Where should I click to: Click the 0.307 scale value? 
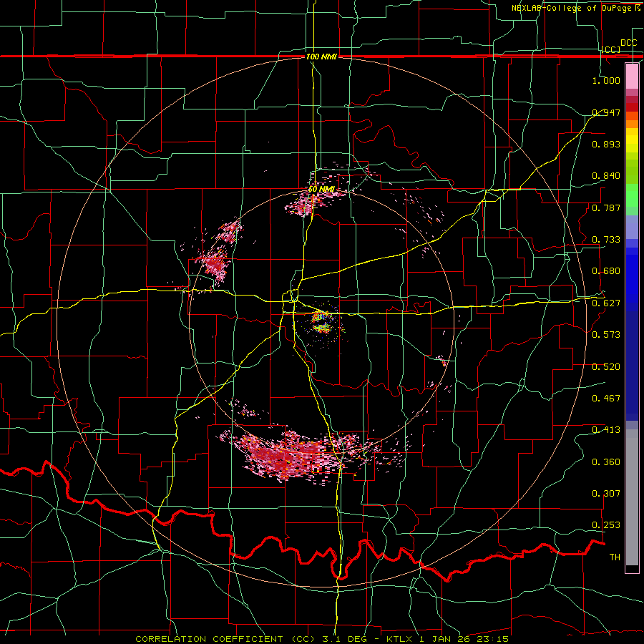tap(606, 494)
